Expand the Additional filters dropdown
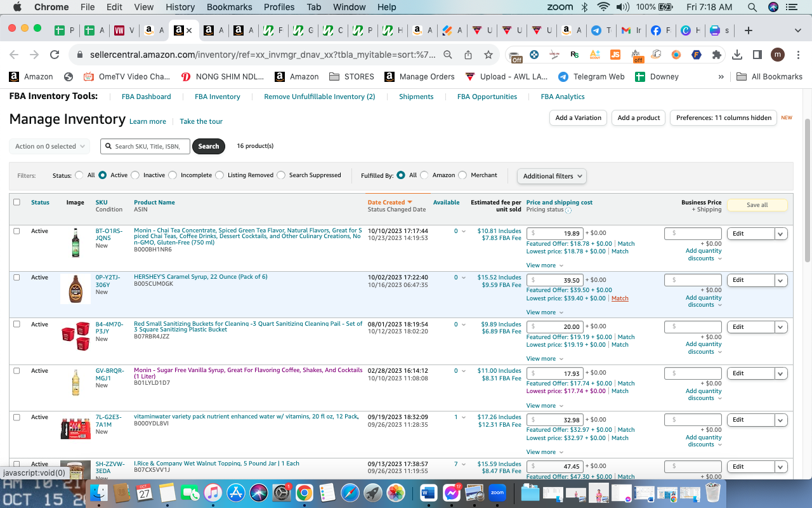This screenshot has width=812, height=508. coord(552,176)
